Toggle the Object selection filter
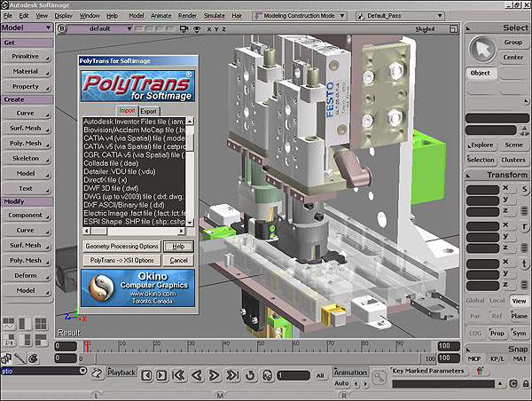Viewport: 532px width, 401px height. pos(481,73)
